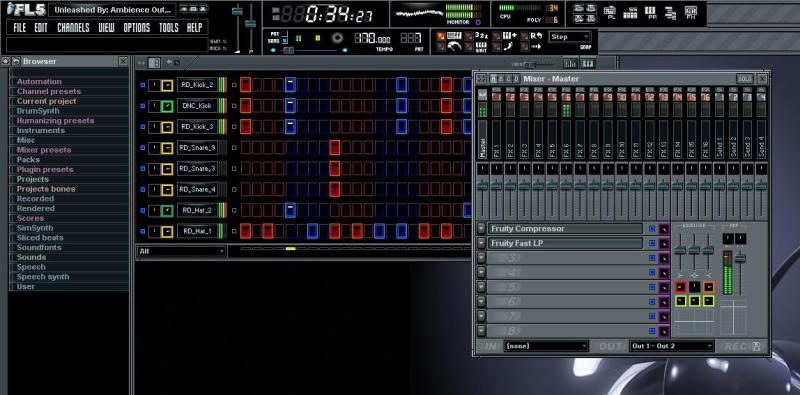
Task: Disable the Fruity Compressor effect blue LED
Action: point(652,229)
